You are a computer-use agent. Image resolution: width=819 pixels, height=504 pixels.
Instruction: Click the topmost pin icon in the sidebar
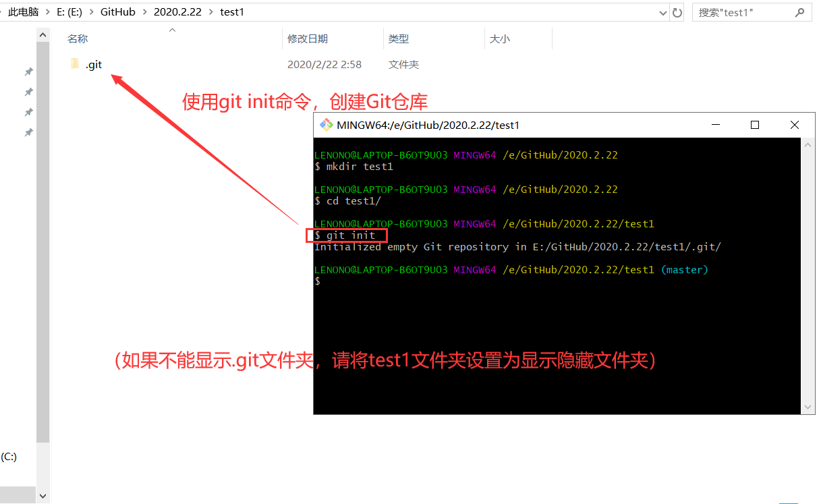[28, 71]
